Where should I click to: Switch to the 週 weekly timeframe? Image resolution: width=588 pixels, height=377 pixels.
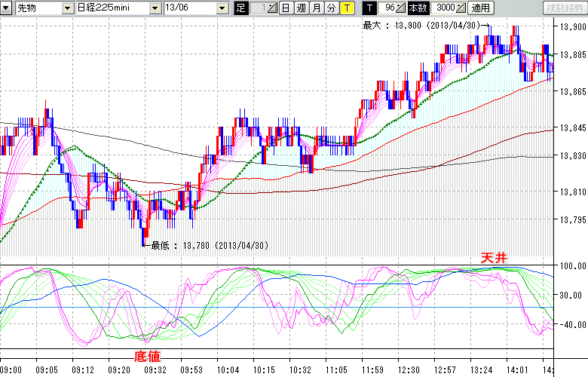point(301,8)
